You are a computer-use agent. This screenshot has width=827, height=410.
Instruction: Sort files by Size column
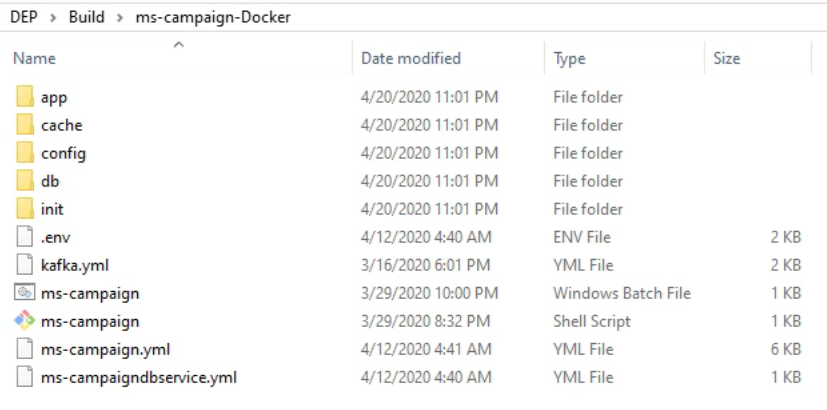[727, 59]
